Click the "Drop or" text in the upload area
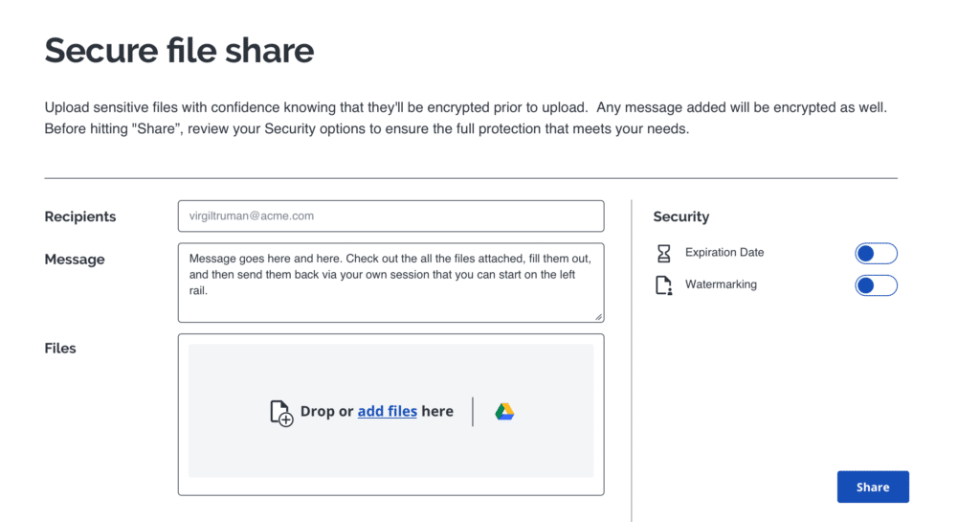980x522 pixels. click(326, 411)
